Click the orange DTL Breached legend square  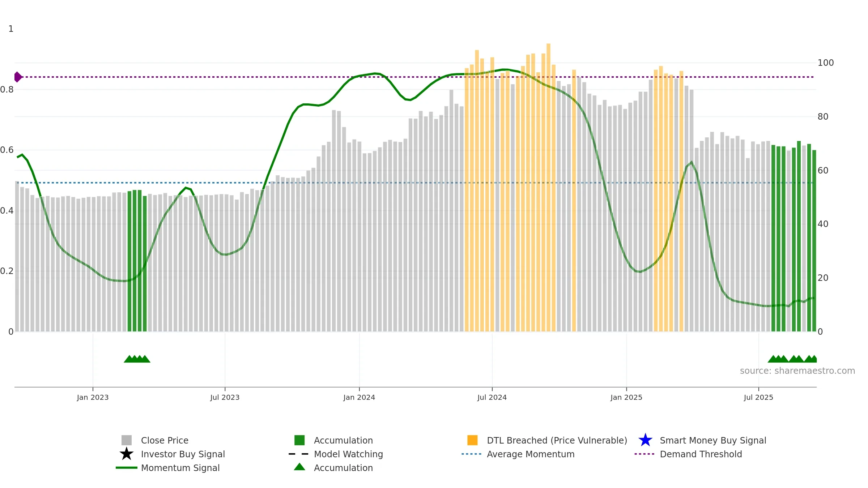(472, 440)
